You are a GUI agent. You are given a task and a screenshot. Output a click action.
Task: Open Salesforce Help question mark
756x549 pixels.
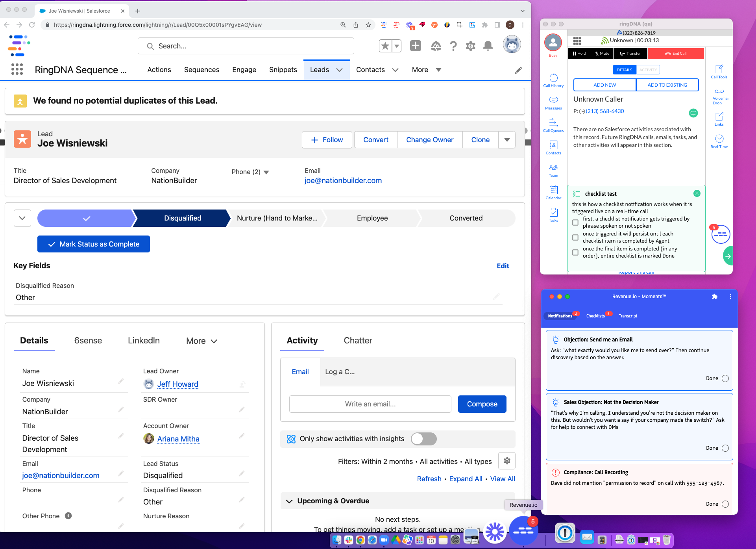[x=453, y=46]
